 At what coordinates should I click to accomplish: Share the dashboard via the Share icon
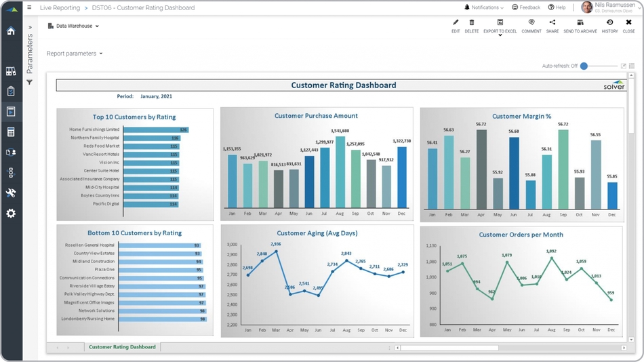(552, 23)
